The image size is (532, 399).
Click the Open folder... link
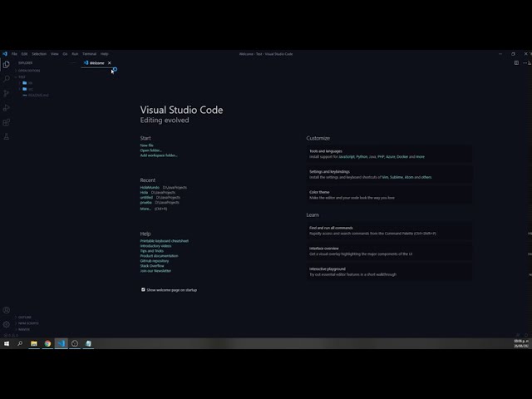pyautogui.click(x=151, y=150)
